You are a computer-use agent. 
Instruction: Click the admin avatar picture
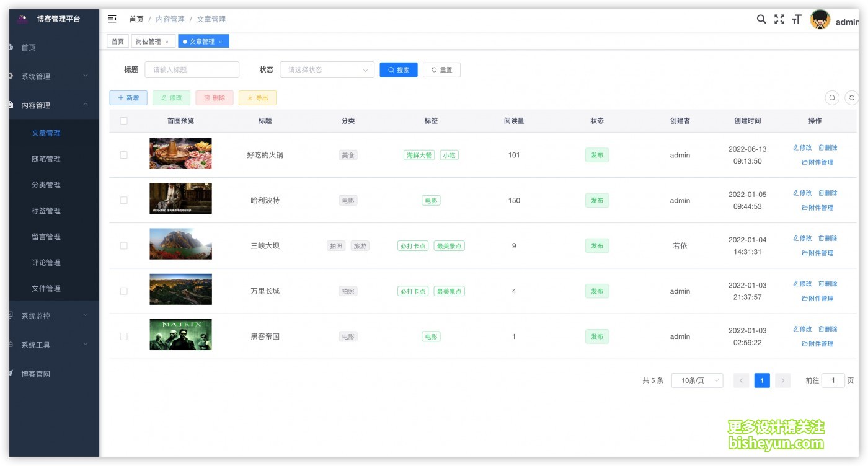click(820, 20)
